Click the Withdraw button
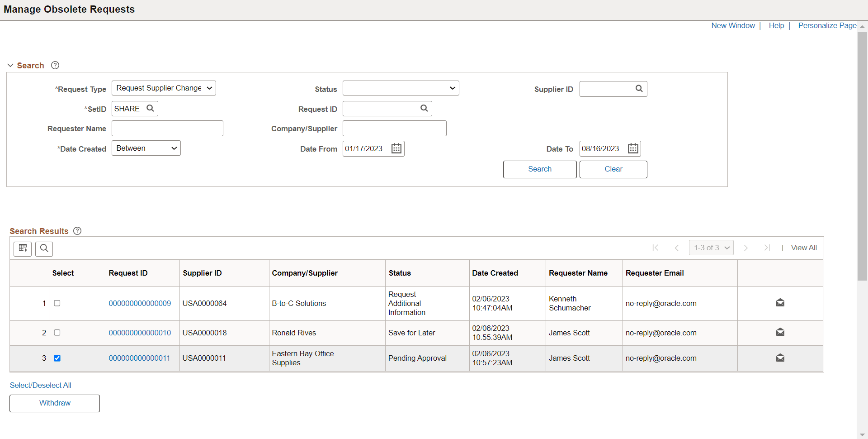This screenshot has width=868, height=439. [54, 403]
